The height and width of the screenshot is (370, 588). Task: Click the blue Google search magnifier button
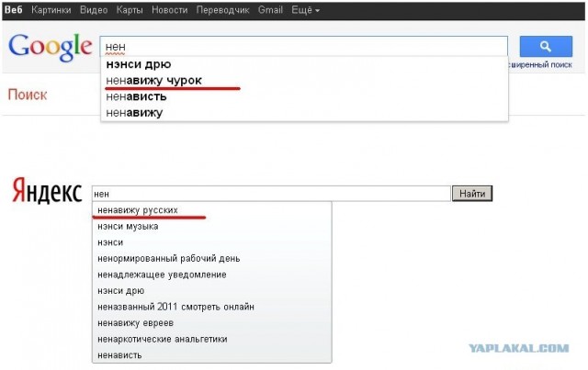coord(546,47)
